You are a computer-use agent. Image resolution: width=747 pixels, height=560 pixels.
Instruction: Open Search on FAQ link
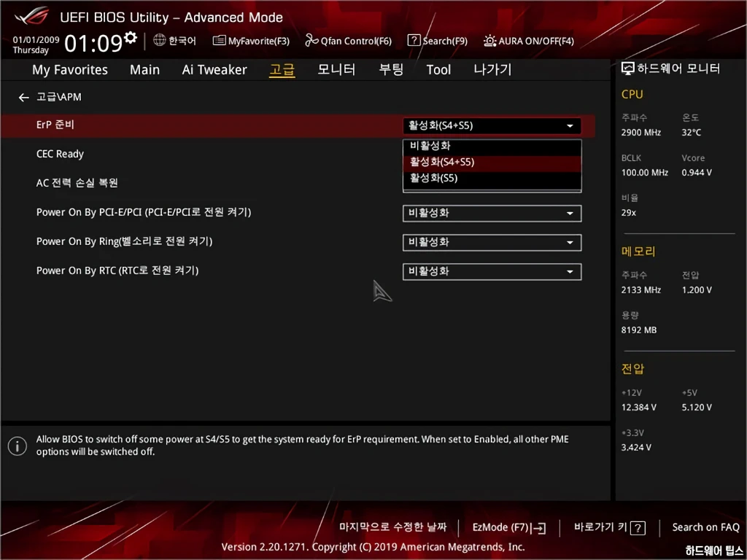click(x=705, y=527)
